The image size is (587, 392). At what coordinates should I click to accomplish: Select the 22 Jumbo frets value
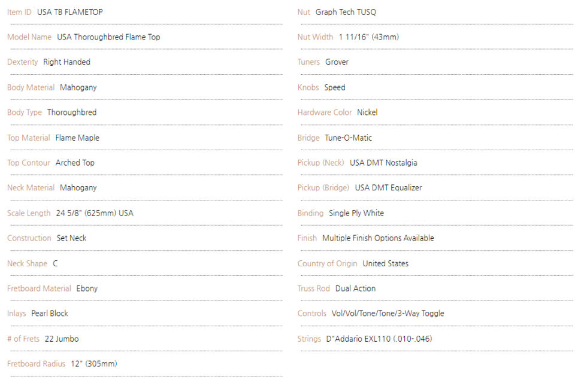point(62,339)
